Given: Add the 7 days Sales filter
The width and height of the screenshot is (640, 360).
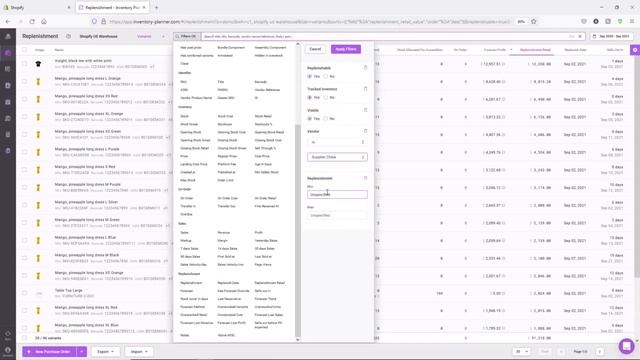Looking at the screenshot, I should 189,249.
